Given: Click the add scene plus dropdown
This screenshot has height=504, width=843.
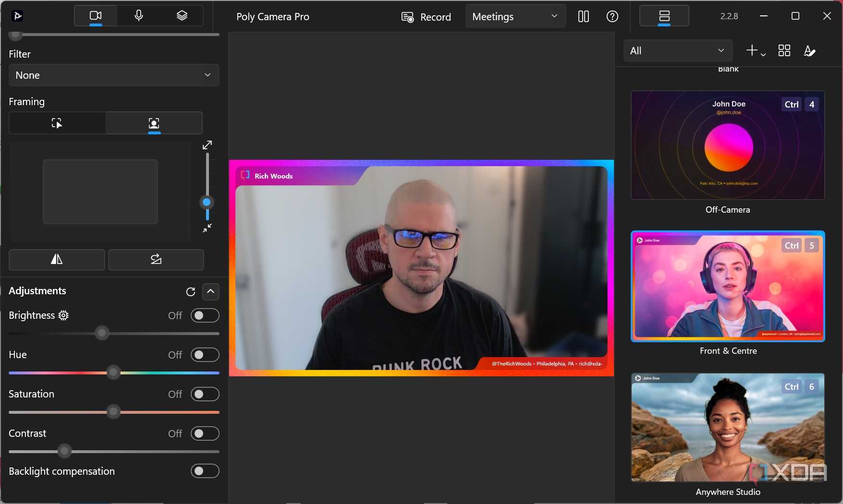Looking at the screenshot, I should tap(756, 50).
